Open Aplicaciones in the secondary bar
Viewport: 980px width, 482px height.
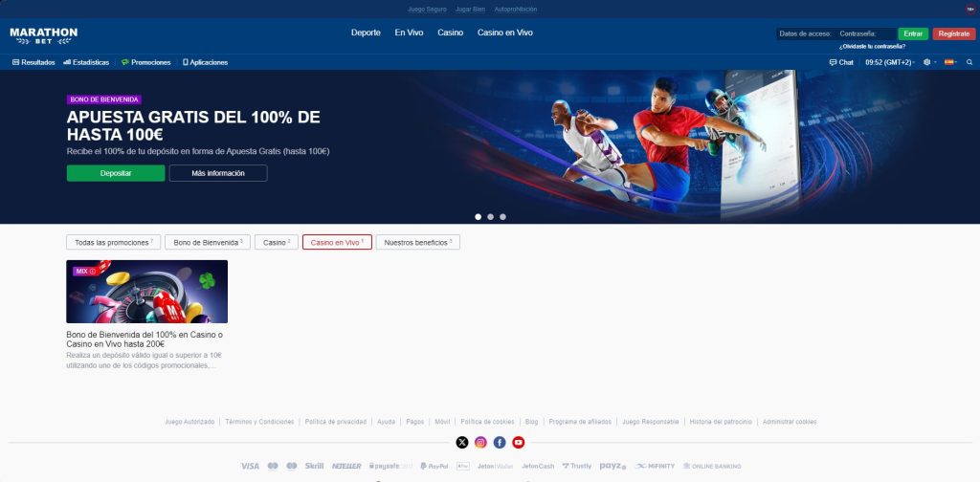tap(206, 62)
